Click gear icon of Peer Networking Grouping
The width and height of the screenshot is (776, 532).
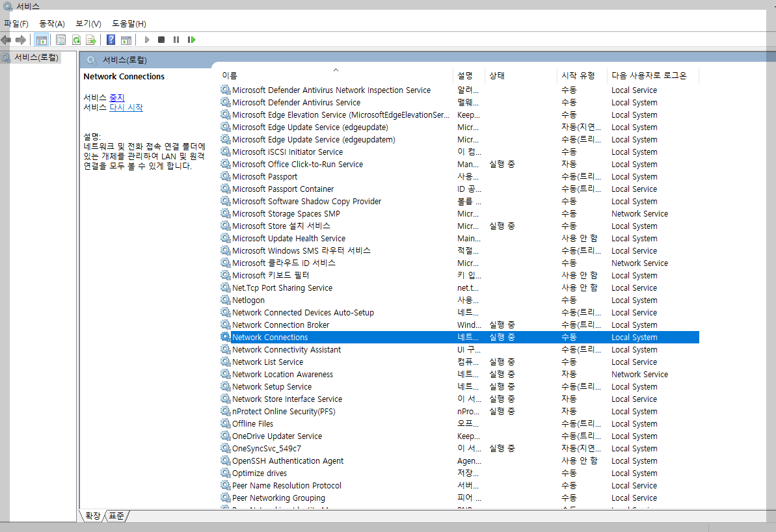tap(225, 498)
